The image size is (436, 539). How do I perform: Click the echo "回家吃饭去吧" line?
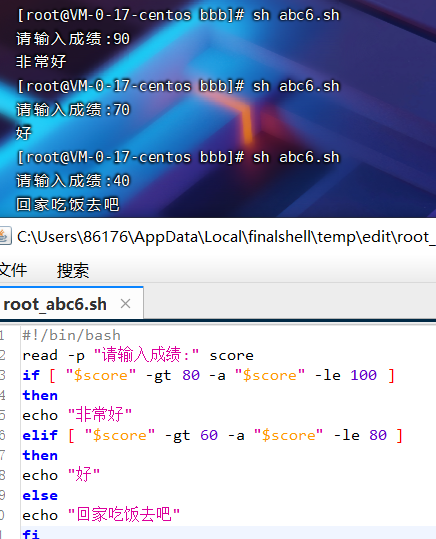tap(101, 515)
